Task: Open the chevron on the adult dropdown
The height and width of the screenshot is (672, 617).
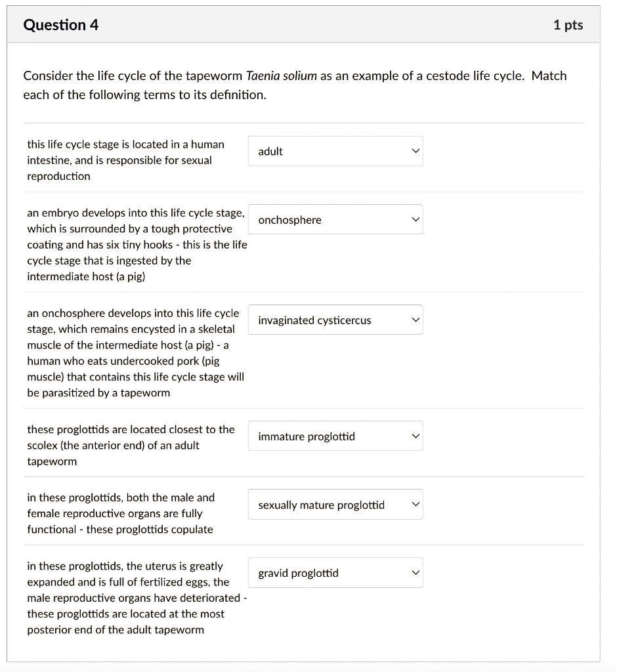Action: (x=415, y=151)
